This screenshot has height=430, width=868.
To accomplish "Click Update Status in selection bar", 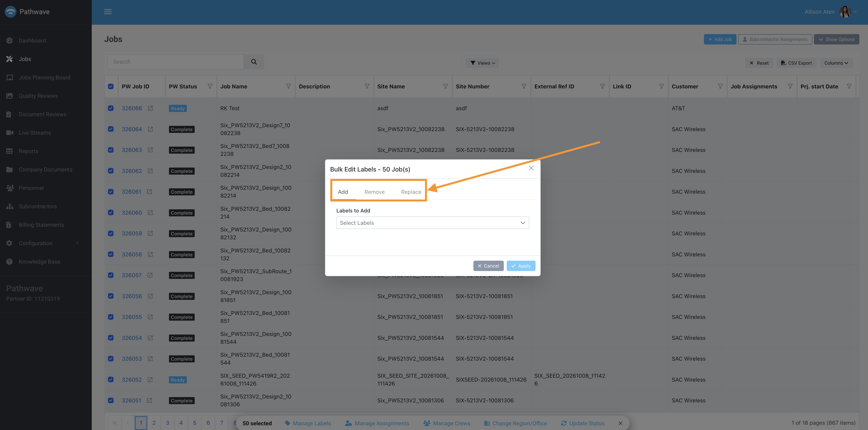I will click(583, 423).
